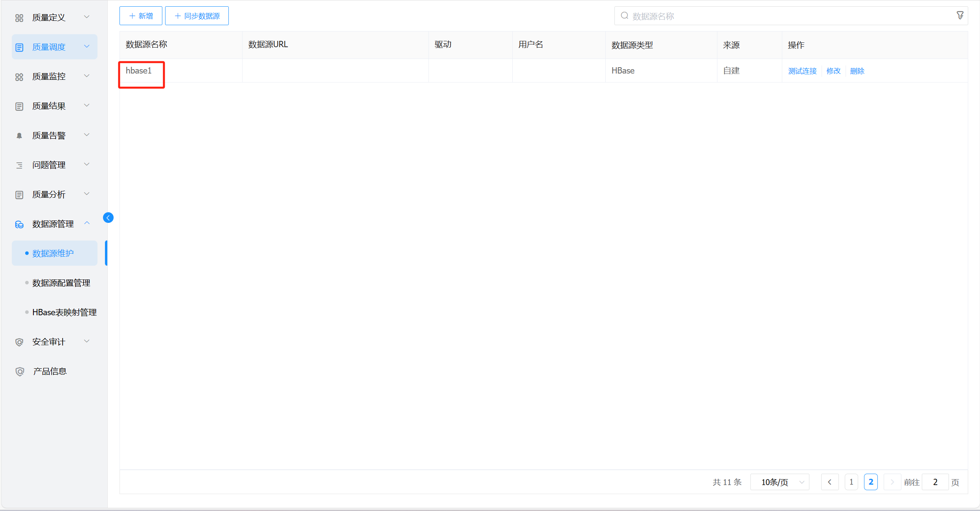980x511 pixels.
Task: Expand the 质量监控 menu chevron
Action: click(x=87, y=76)
